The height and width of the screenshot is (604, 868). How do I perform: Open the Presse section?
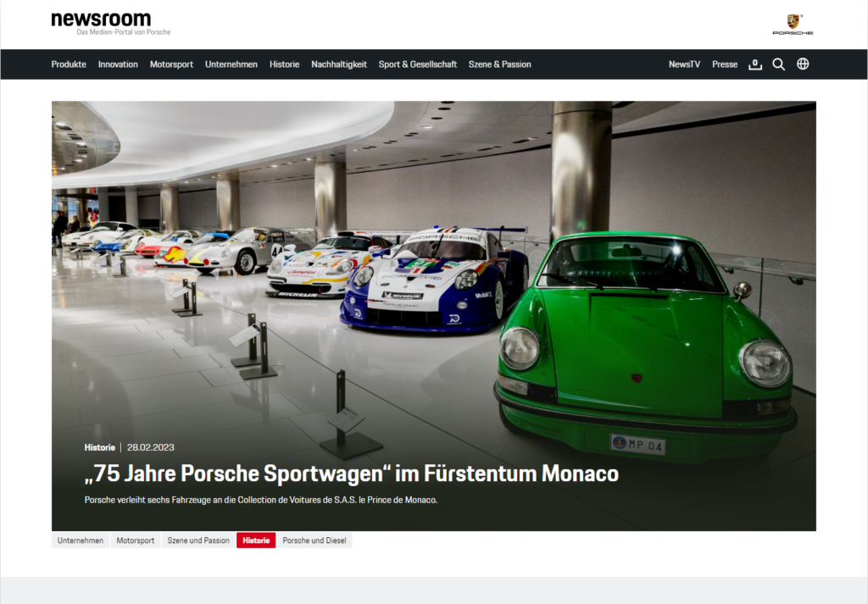point(725,64)
